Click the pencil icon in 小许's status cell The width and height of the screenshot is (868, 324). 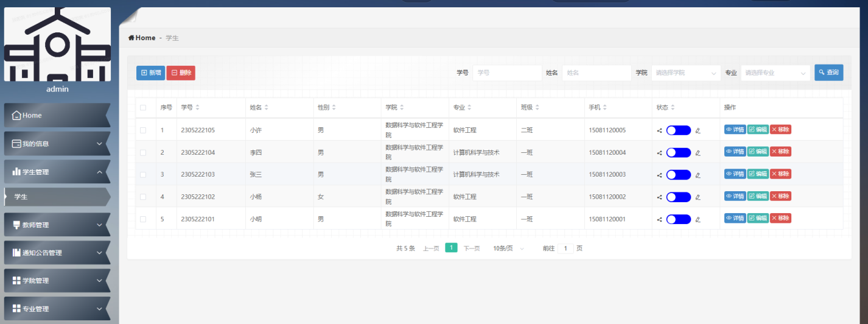coord(698,130)
